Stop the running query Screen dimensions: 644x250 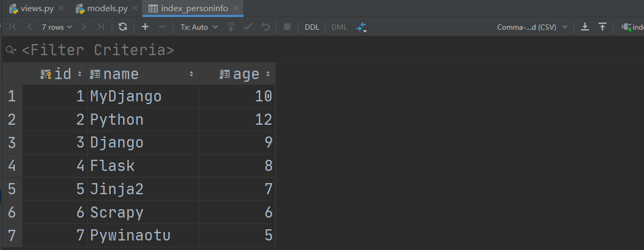point(287,27)
